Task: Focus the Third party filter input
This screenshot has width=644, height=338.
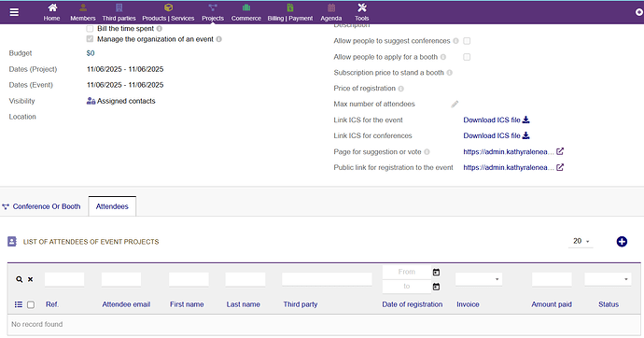Action: [327, 279]
